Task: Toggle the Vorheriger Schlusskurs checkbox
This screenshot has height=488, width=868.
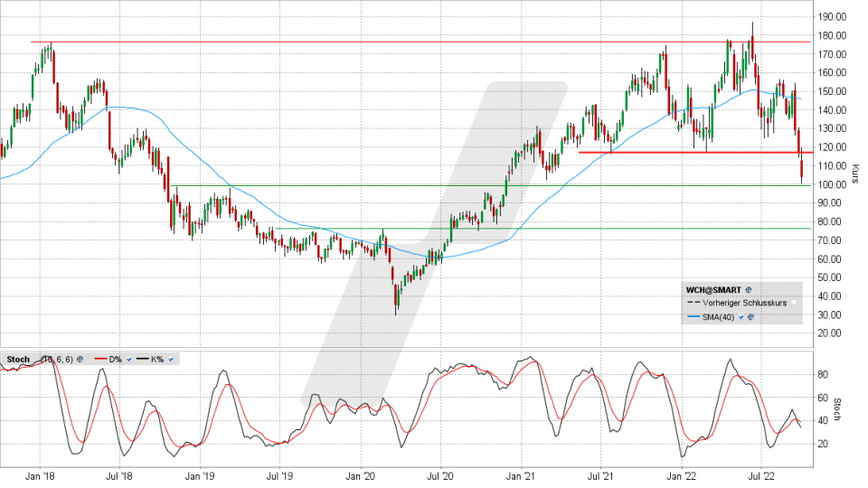Action: (x=793, y=304)
